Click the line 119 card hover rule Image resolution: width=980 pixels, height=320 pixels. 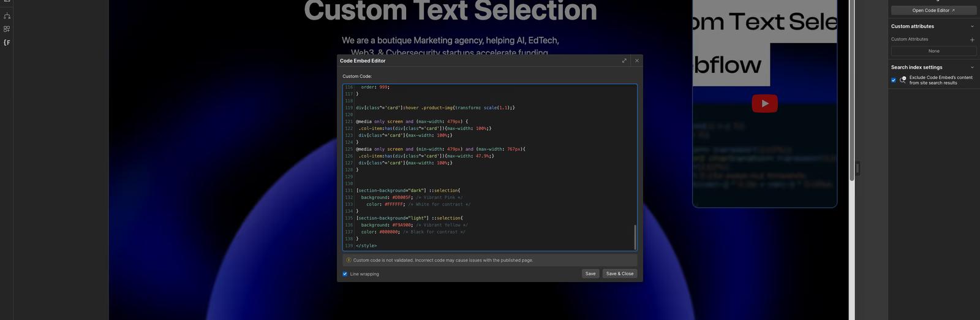[435, 108]
